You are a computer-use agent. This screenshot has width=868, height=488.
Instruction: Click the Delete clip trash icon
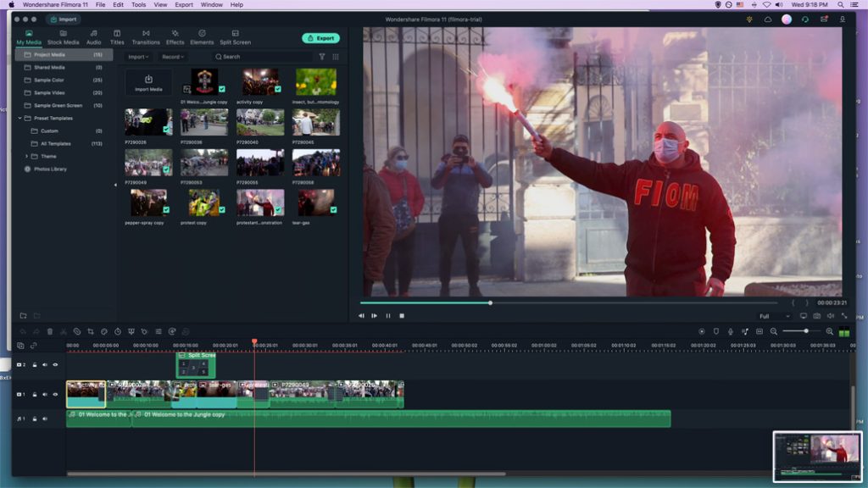(x=50, y=331)
